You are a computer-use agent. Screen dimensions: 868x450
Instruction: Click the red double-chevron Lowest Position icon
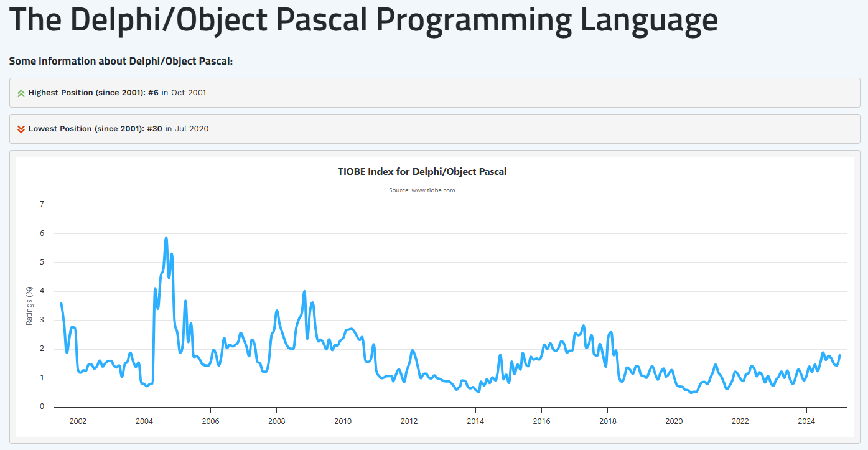coord(21,129)
